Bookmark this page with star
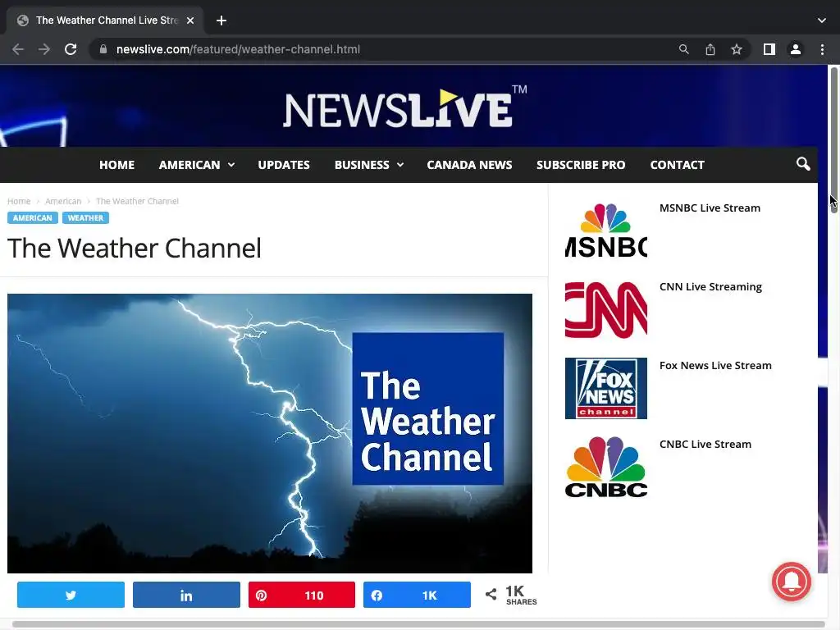Viewport: 840px width, 630px height. (x=737, y=49)
